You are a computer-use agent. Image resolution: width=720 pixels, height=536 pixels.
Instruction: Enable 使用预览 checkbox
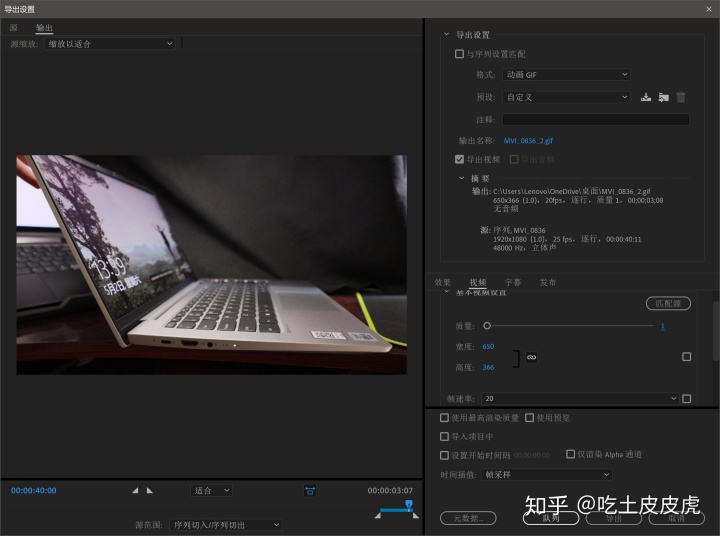coord(529,418)
